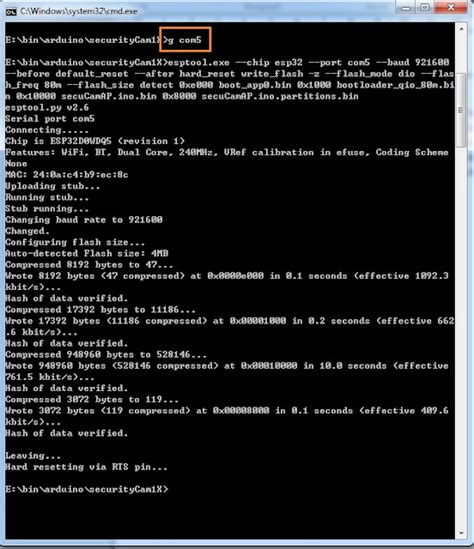Click the vertical scrollbar thumb
Image resolution: width=474 pixels, height=549 pixels.
461,110
